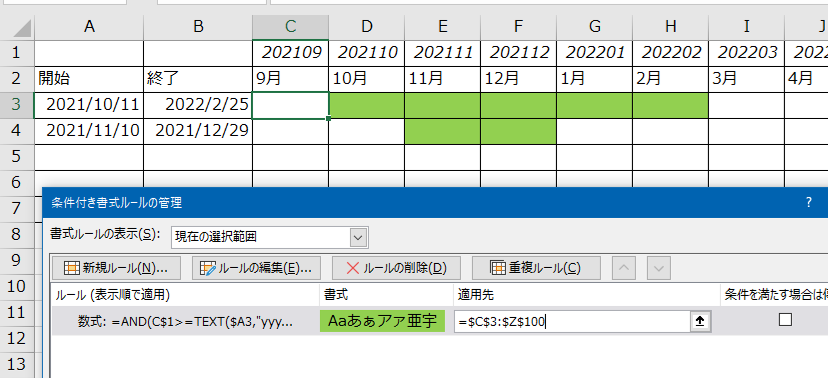This screenshot has height=378, width=828.
Task: Click cell C2 labeled 9月
Action: click(x=290, y=79)
